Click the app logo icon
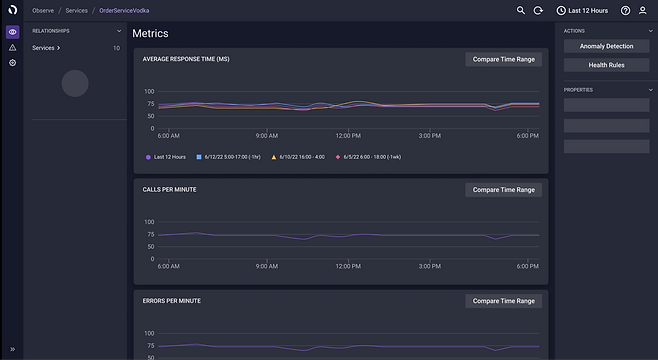Viewport: 658px width, 360px height. (x=13, y=10)
